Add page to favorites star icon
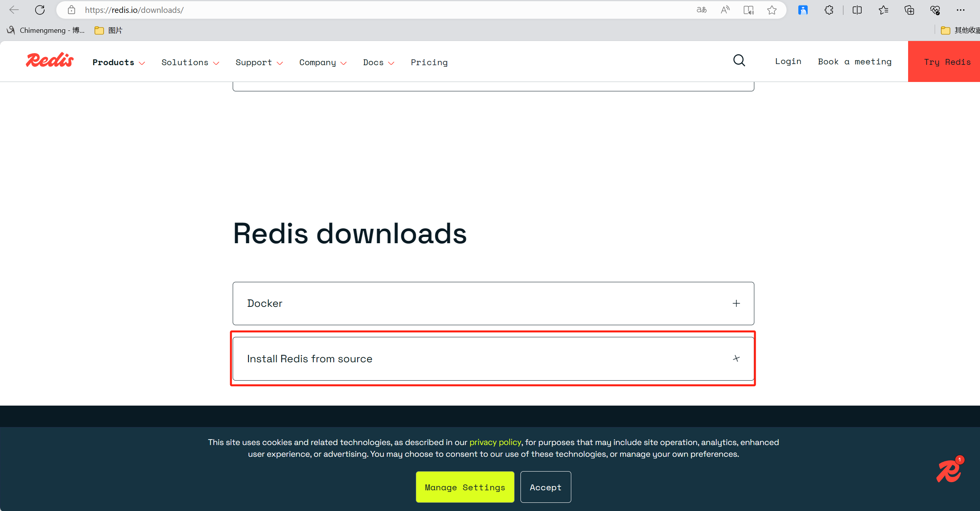980x511 pixels. [772, 10]
